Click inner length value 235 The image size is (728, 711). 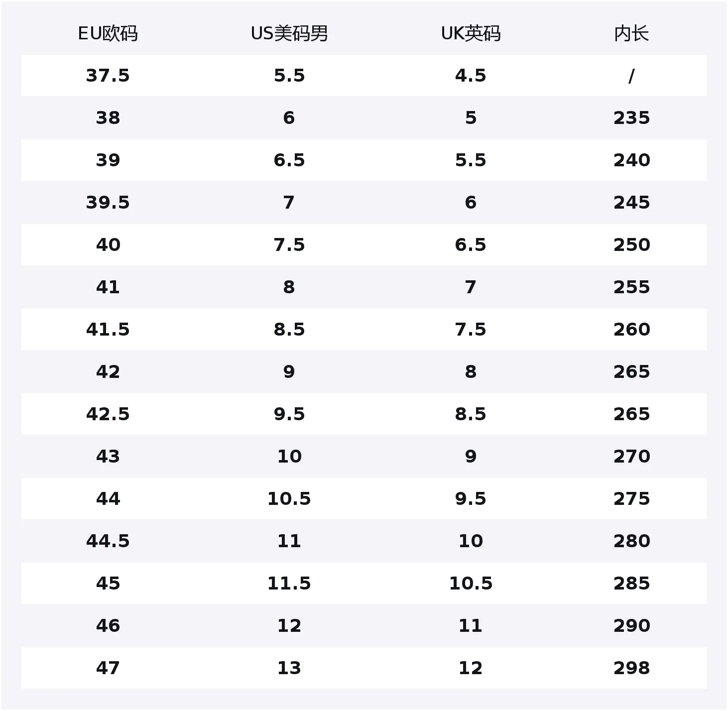[x=631, y=118]
